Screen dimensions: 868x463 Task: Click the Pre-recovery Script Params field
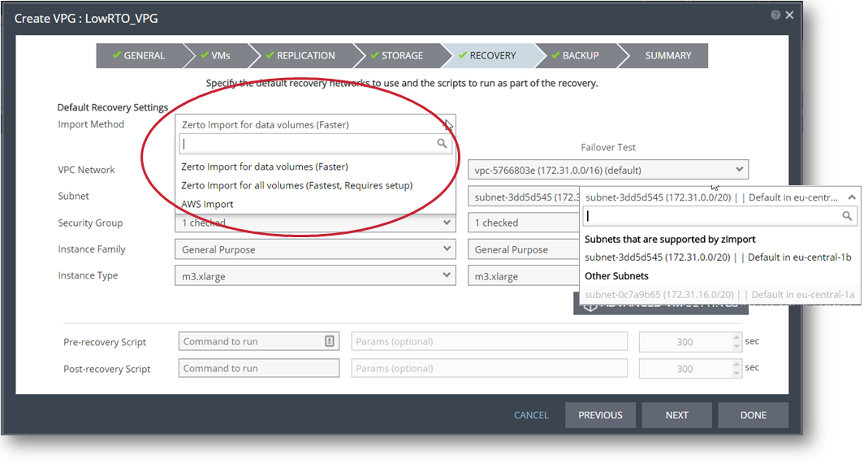pos(490,342)
